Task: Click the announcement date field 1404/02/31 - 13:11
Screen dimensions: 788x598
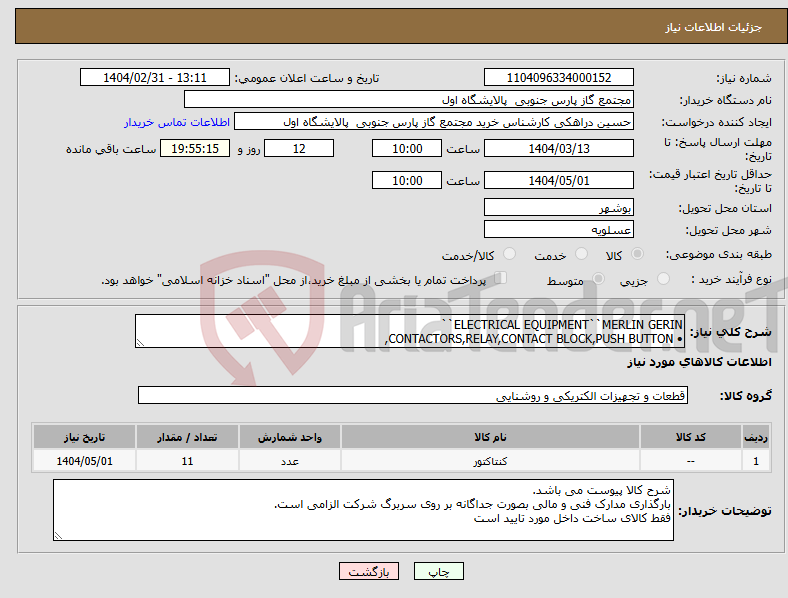Action: pos(155,77)
